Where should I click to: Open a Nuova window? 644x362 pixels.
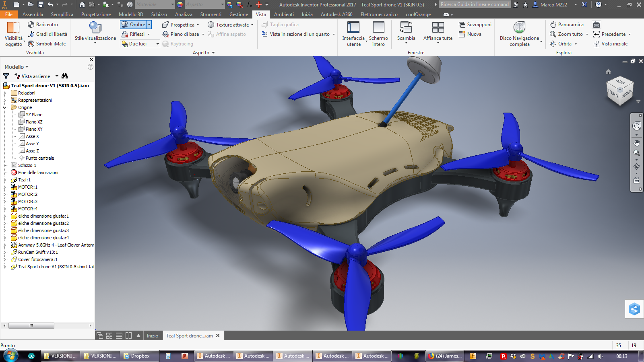point(470,34)
